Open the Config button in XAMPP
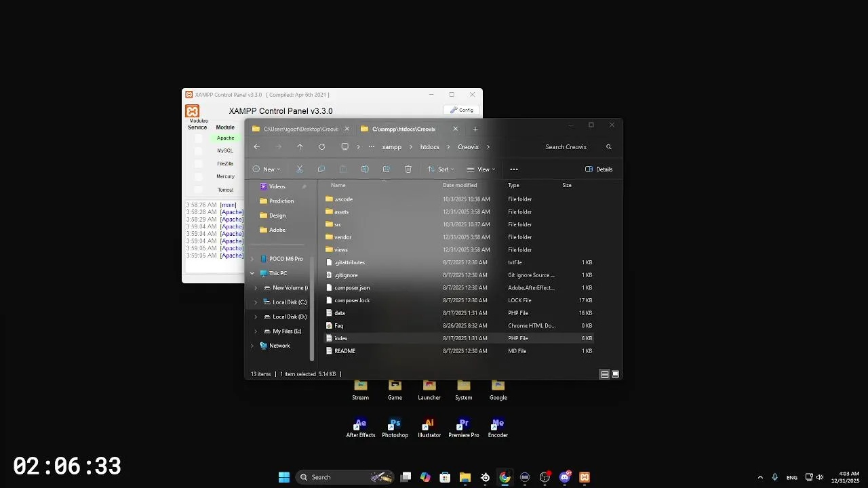This screenshot has width=868, height=488. click(x=462, y=110)
